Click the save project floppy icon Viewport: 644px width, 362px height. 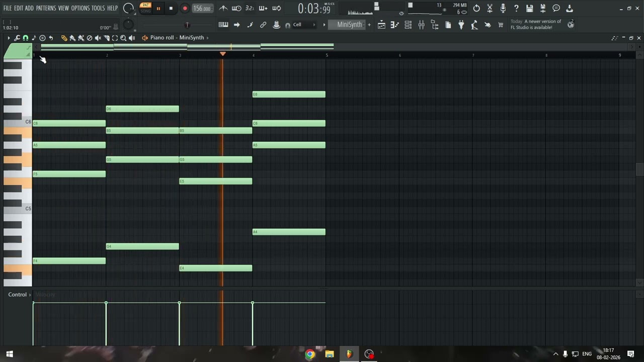pos(529,8)
